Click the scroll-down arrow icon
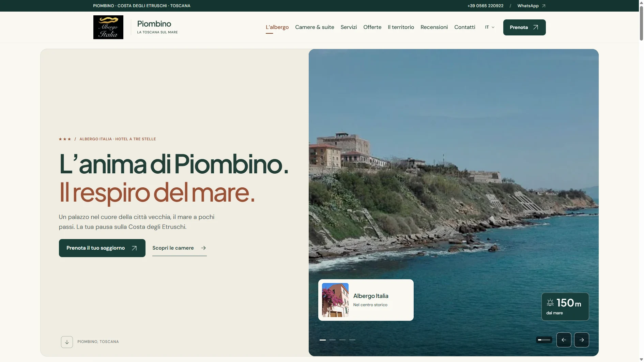This screenshot has width=644, height=362. [x=67, y=342]
